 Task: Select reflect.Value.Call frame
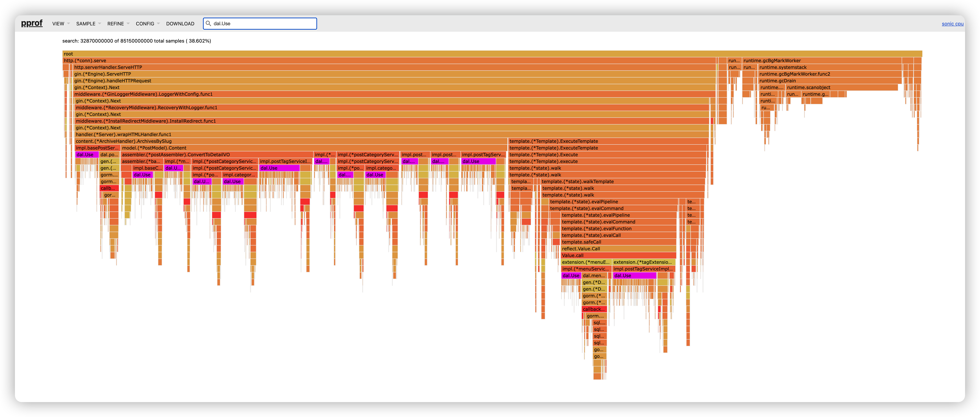click(x=619, y=249)
